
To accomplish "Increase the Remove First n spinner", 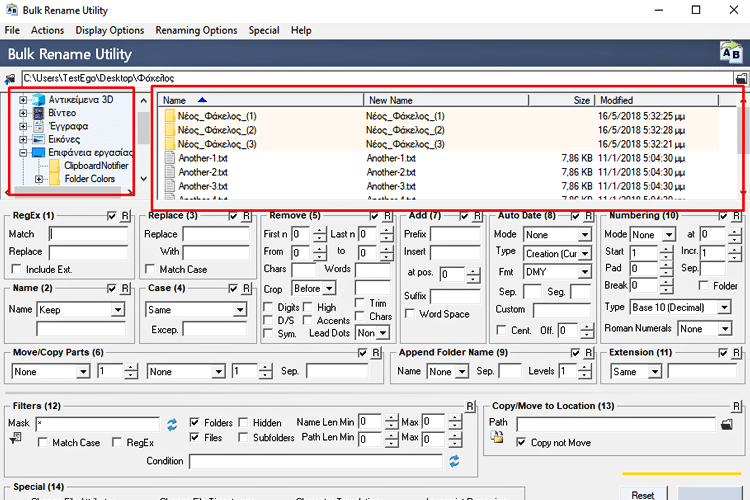I will (x=320, y=231).
